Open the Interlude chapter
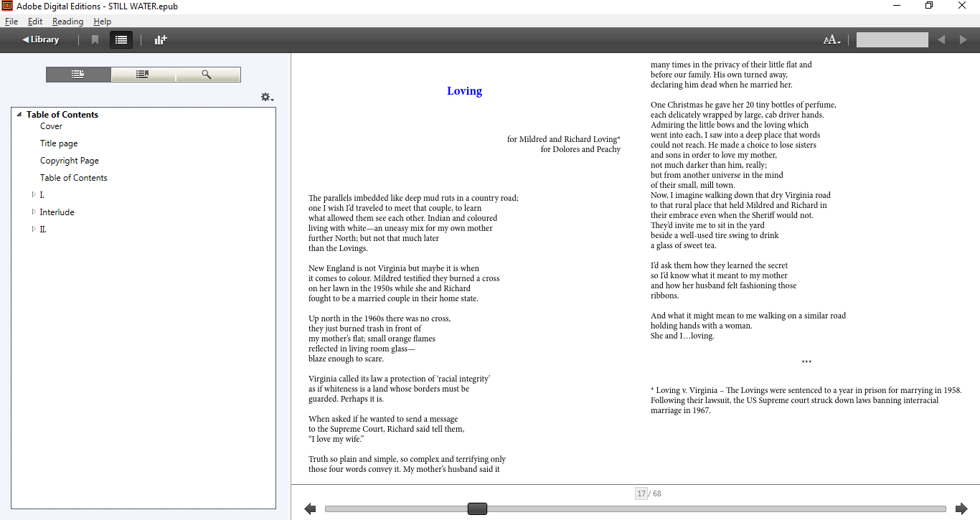This screenshot has height=520, width=980. point(57,212)
